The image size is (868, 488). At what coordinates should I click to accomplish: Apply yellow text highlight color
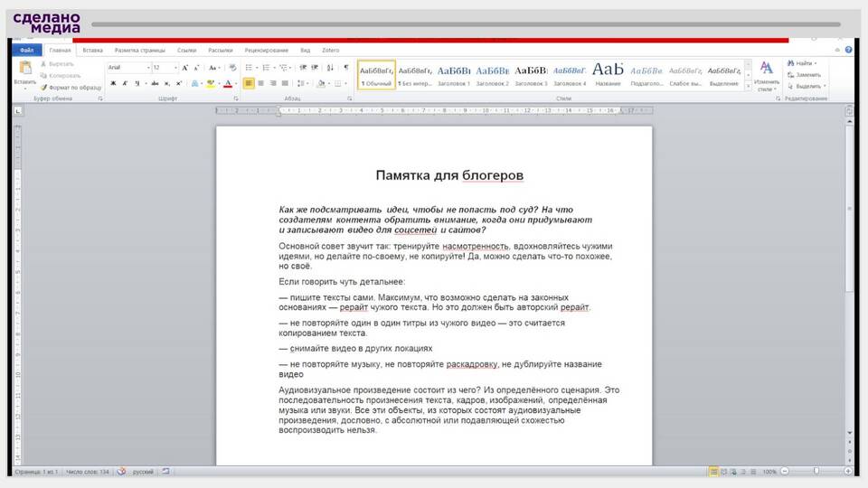coord(211,83)
